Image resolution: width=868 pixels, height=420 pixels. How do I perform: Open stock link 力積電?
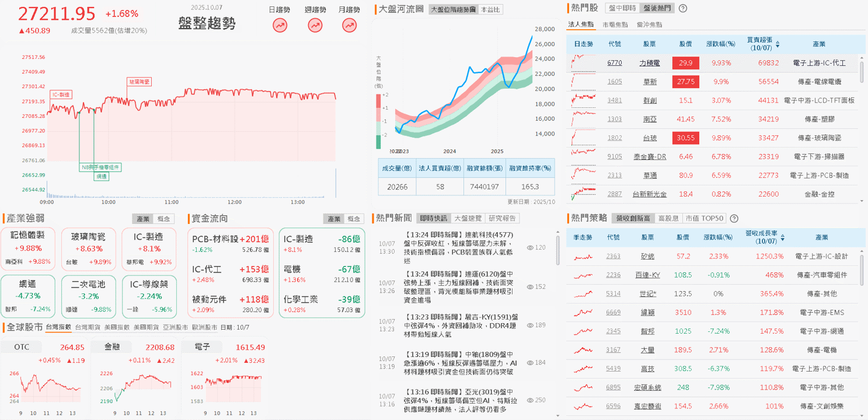pyautogui.click(x=649, y=63)
